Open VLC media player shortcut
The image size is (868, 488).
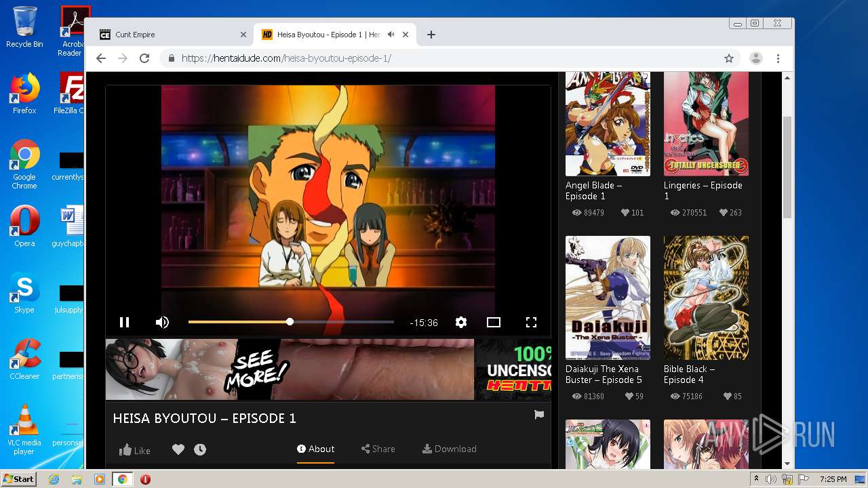[x=24, y=430]
